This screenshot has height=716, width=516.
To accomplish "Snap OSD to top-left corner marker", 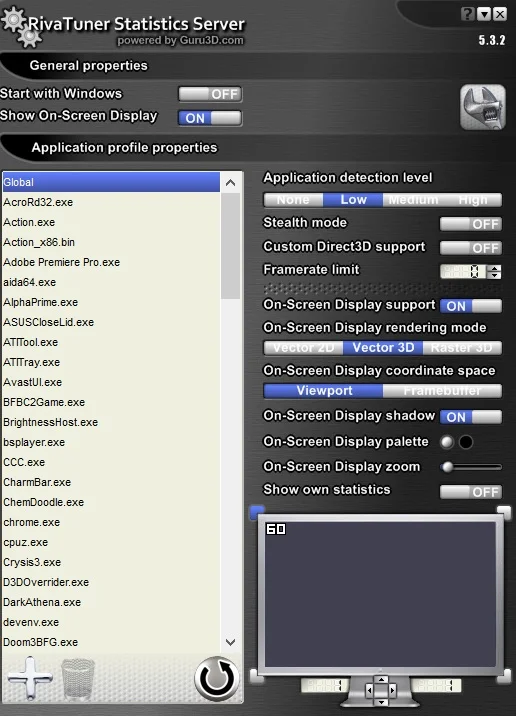I will [x=257, y=512].
